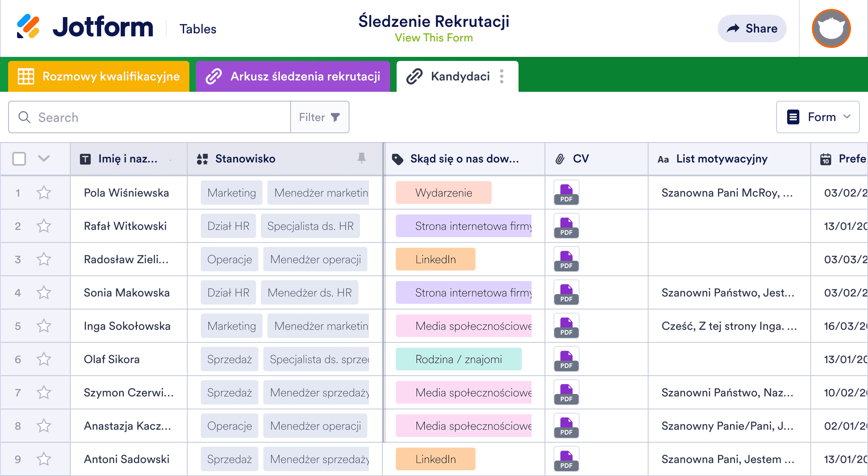The width and height of the screenshot is (868, 476).
Task: Click the Jotform logo
Action: pyautogui.click(x=85, y=28)
